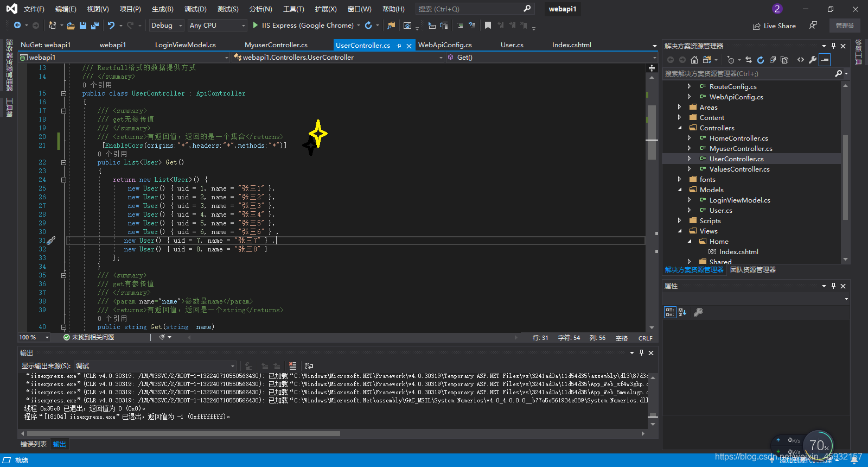Open the Debug configuration dropdown
The height and width of the screenshot is (467, 868).
click(x=167, y=26)
